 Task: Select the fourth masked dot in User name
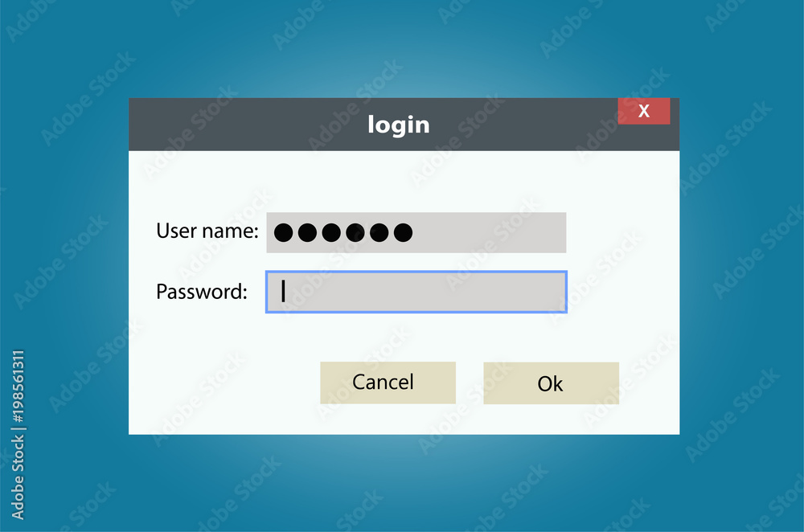(x=355, y=233)
